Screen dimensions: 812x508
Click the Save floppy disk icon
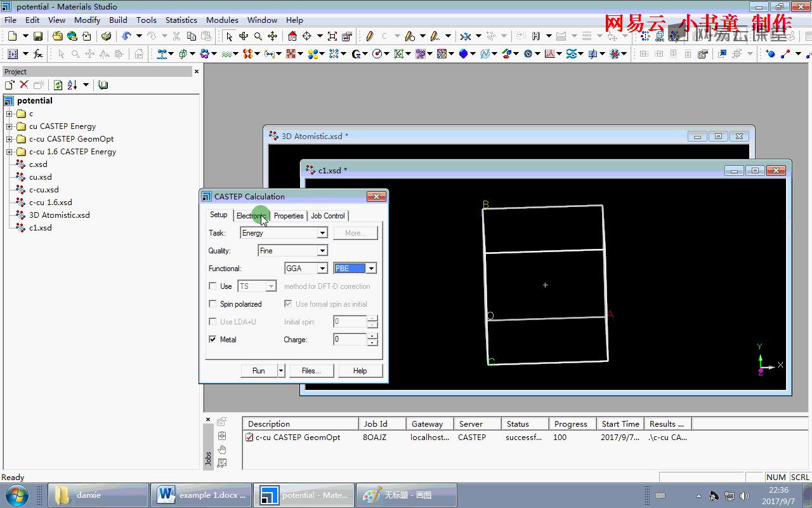click(x=38, y=36)
